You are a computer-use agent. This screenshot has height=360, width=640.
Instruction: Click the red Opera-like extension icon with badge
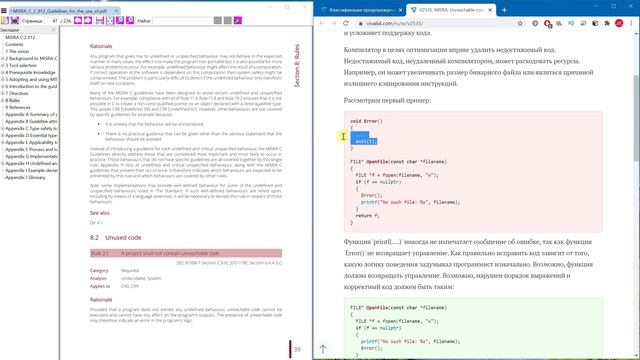pyautogui.click(x=547, y=24)
